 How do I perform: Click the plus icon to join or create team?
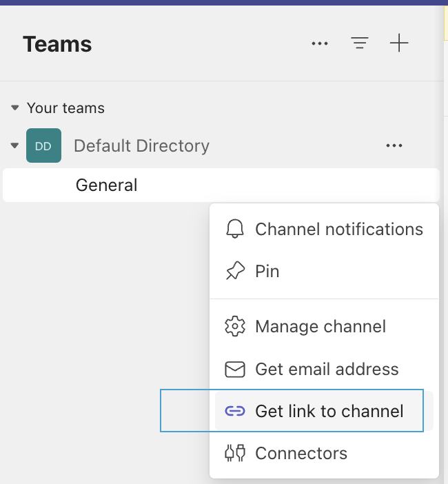point(399,43)
